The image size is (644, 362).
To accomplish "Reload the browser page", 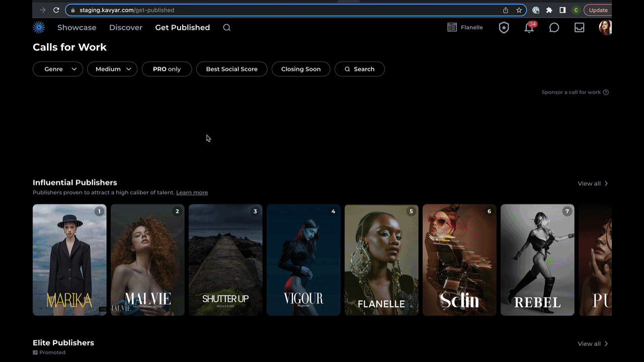I will (x=56, y=10).
